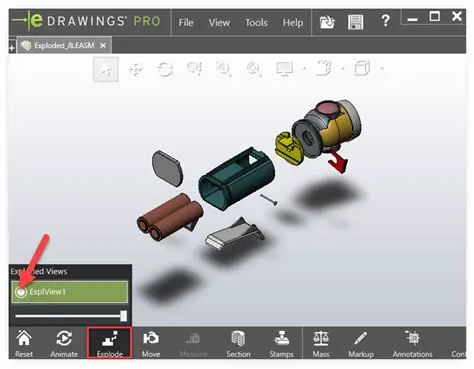Select the Zoom to Area tool
The width and height of the screenshot is (474, 369).
click(223, 69)
